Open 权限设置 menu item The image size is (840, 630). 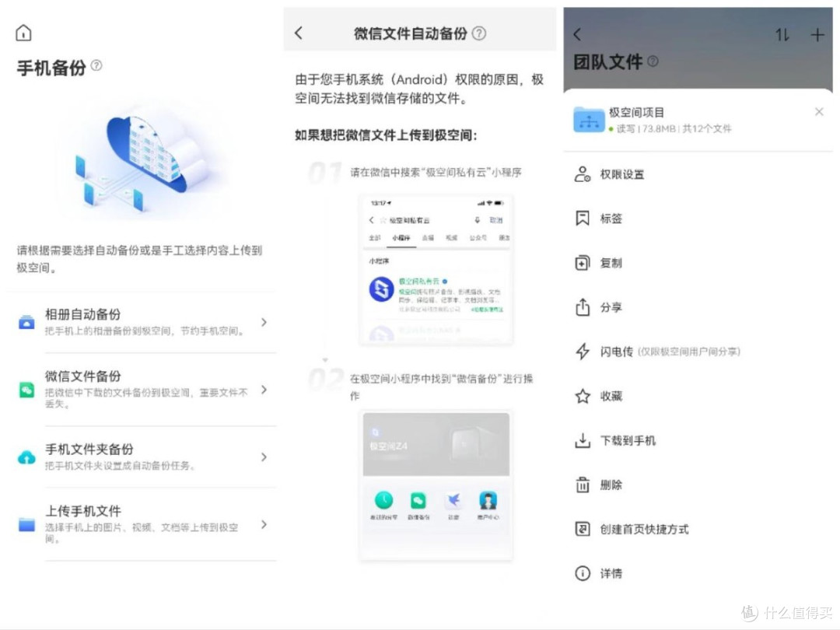coord(698,174)
